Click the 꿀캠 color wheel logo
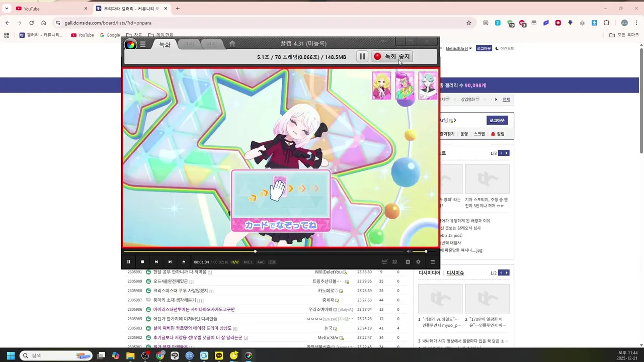Image resolution: width=644 pixels, height=362 pixels. pos(130,44)
